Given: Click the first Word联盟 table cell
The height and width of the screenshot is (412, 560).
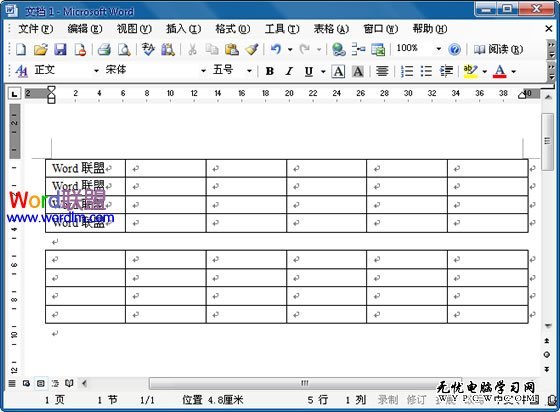Looking at the screenshot, I should [x=85, y=168].
